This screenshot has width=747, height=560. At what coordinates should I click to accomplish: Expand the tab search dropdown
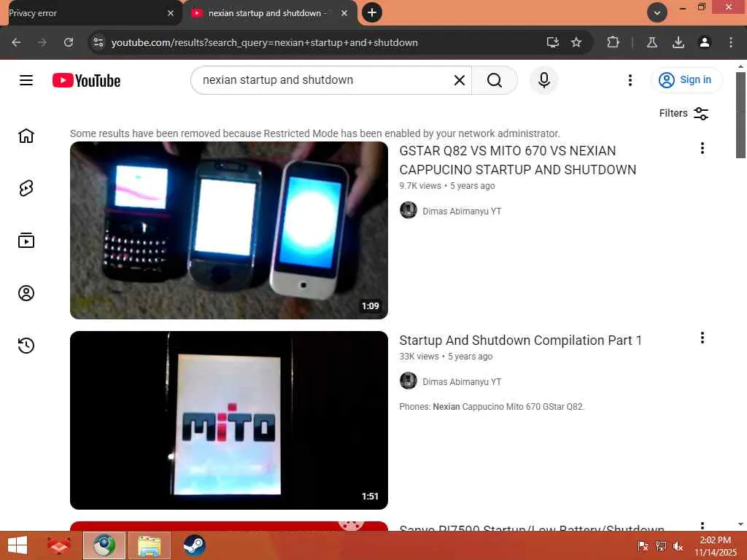click(x=657, y=13)
